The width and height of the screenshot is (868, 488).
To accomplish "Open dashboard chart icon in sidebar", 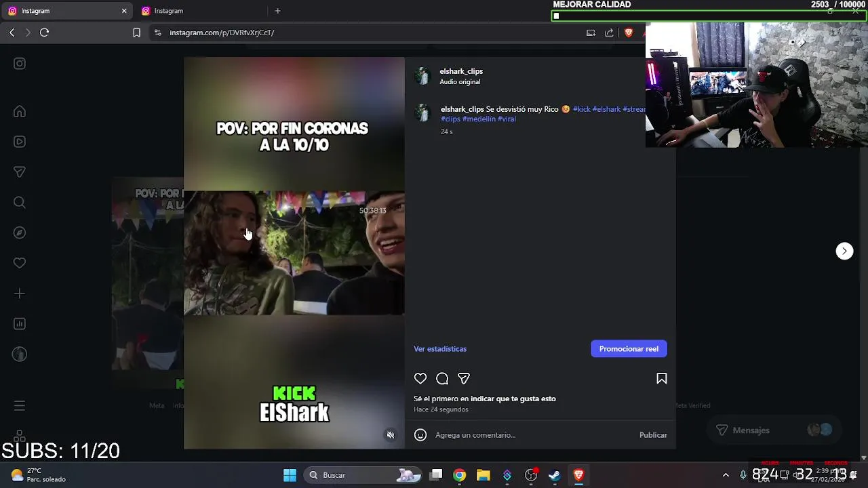I will pos(20,324).
